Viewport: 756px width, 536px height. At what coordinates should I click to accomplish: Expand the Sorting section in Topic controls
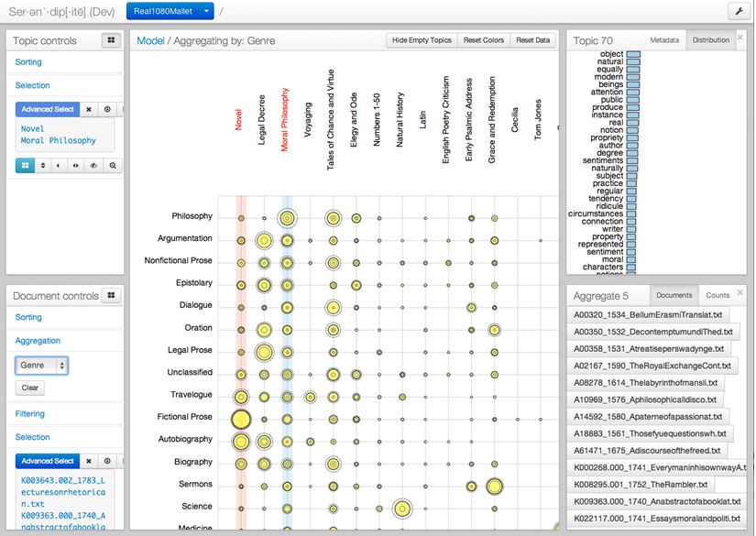click(x=28, y=62)
